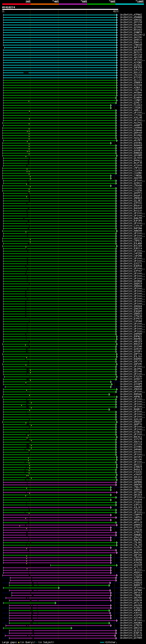
Task: Click the short green bar for UniRef100_Q93XG5
Action: 84,565
